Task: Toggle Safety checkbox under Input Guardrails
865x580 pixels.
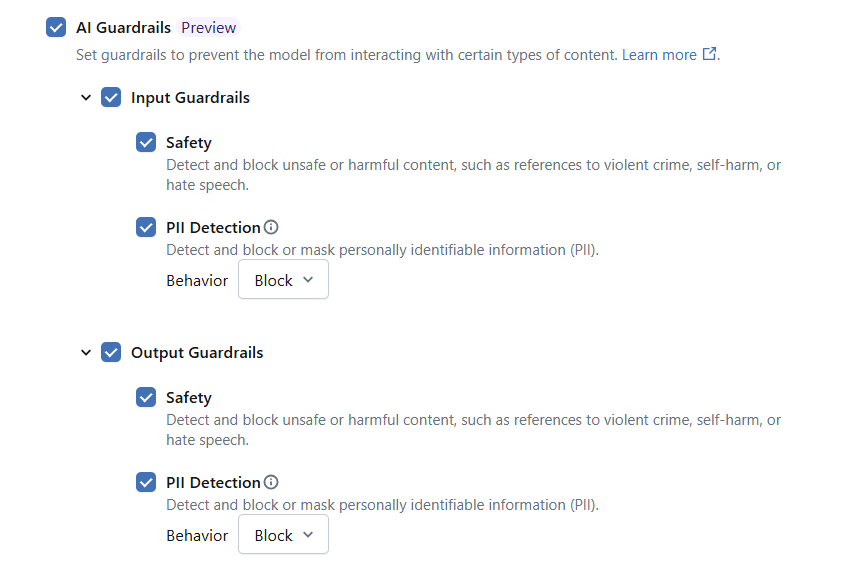Action: pos(146,143)
